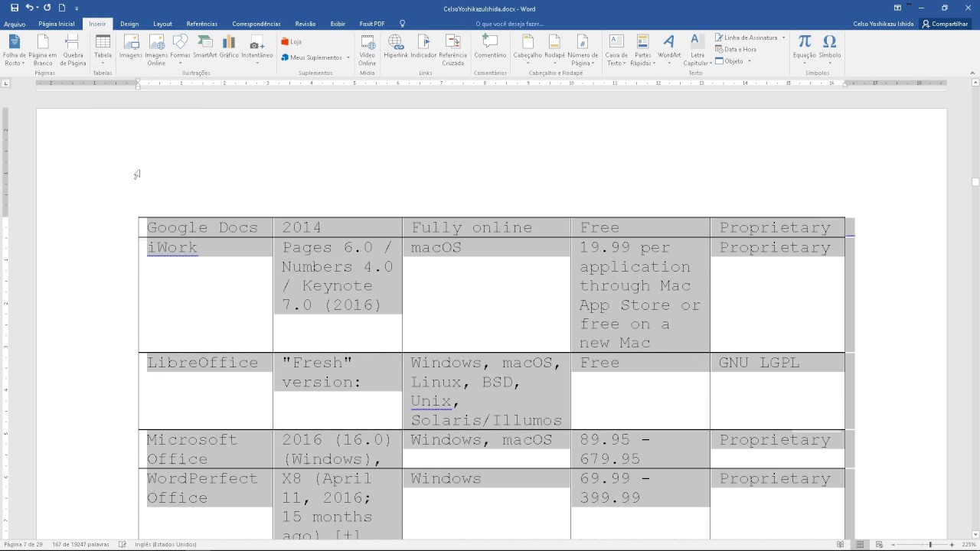Open the Foxit PDF tab
Image resolution: width=980 pixels, height=551 pixels.
372,24
